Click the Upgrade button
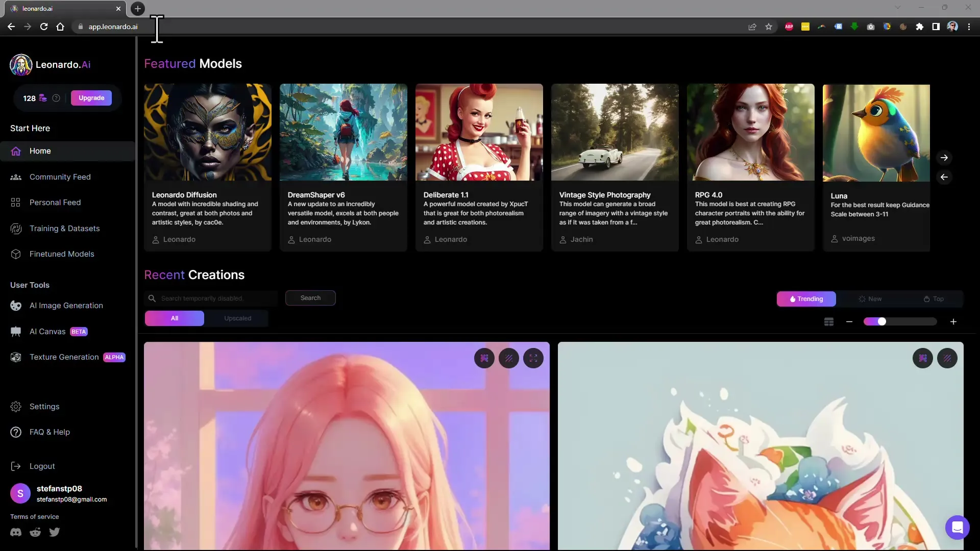Image resolution: width=980 pixels, height=551 pixels. [91, 98]
